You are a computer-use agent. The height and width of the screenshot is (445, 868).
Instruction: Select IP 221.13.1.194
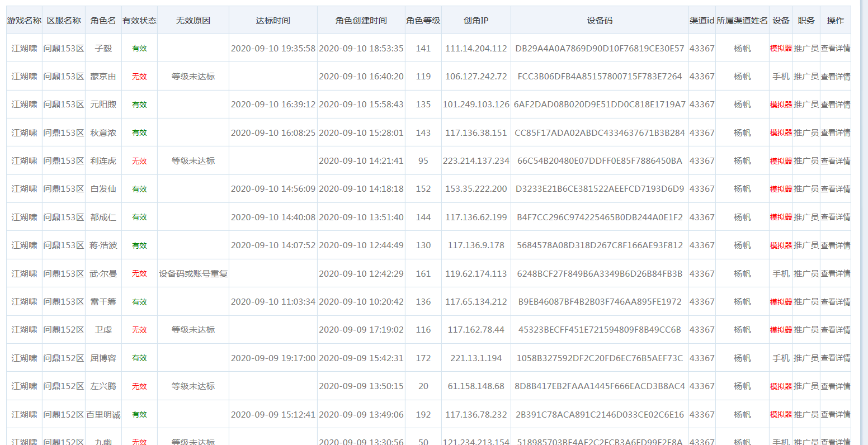click(x=476, y=358)
